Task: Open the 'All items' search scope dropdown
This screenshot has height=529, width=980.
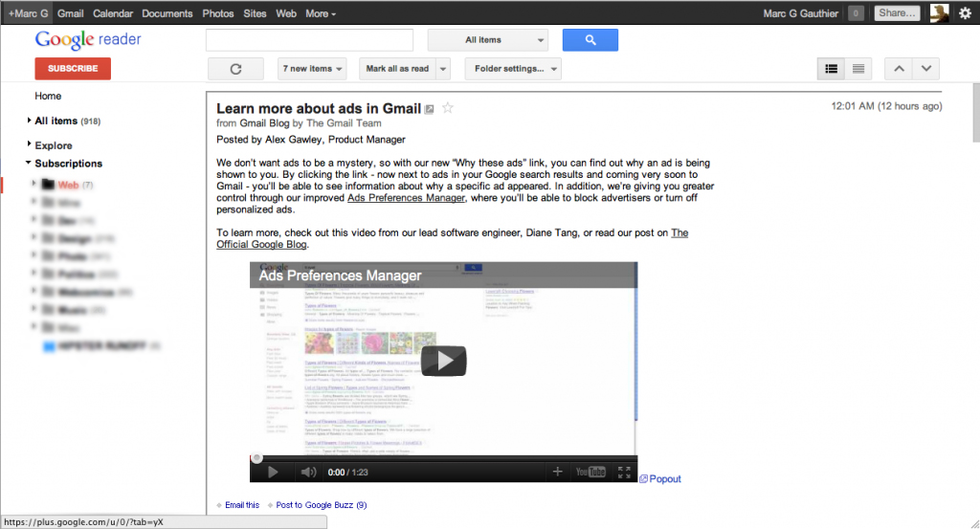Action: 488,40
